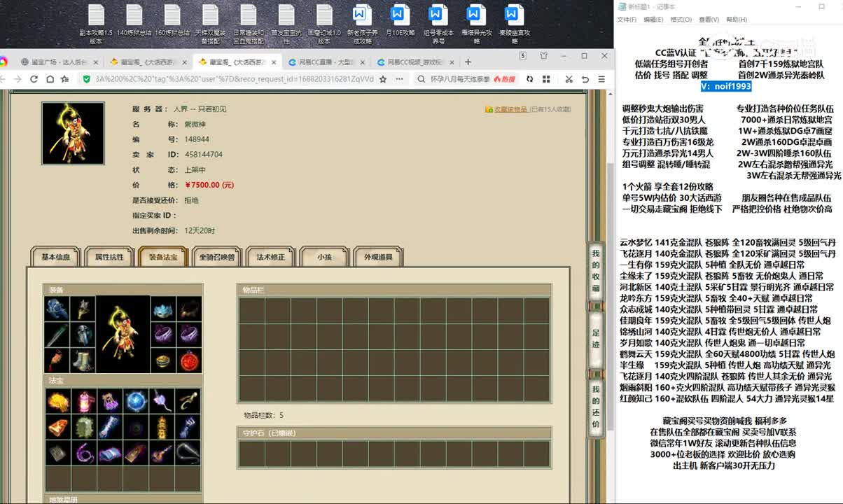The width and height of the screenshot is (843, 504).
Task: Open desktop document 秦陵蓝宫攻略
Action: click(514, 24)
